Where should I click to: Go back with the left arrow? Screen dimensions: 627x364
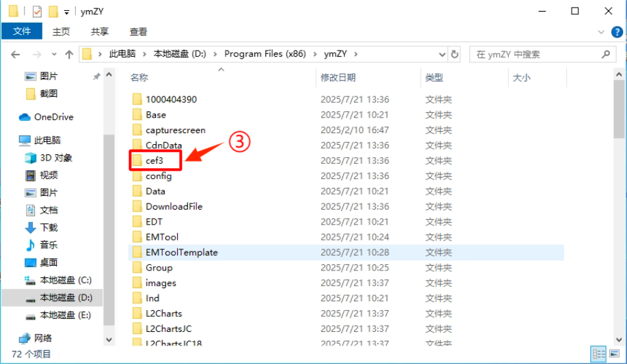[x=15, y=55]
